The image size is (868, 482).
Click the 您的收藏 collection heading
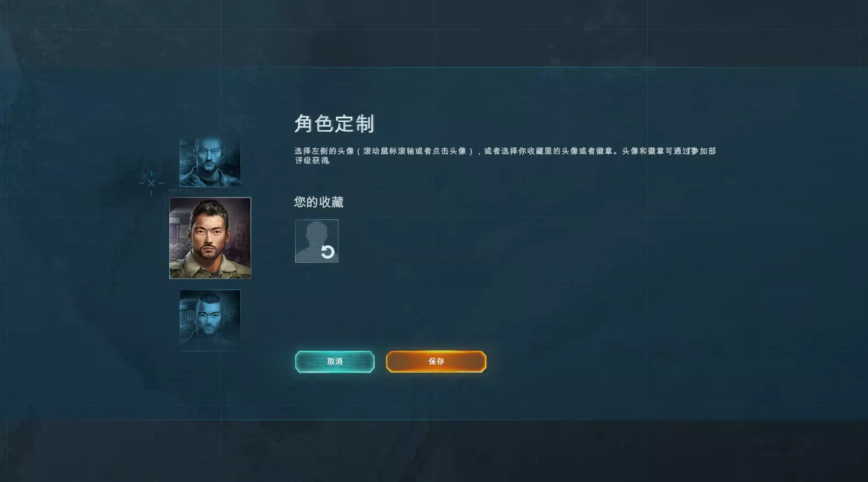[x=319, y=202]
